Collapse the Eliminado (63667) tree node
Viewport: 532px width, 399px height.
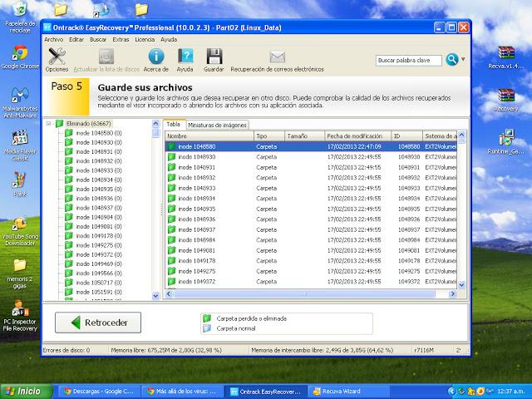(x=49, y=124)
